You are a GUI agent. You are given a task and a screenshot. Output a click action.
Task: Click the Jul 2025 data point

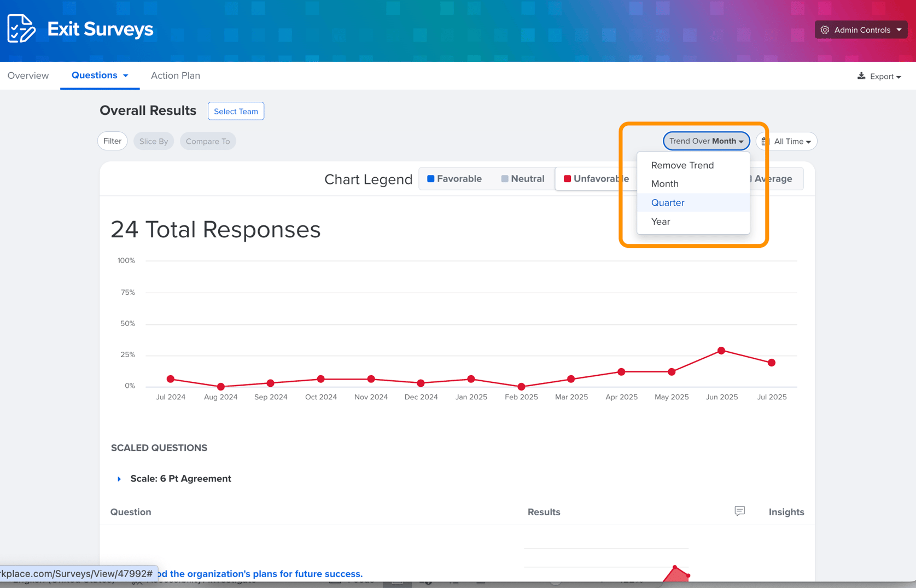tap(772, 363)
